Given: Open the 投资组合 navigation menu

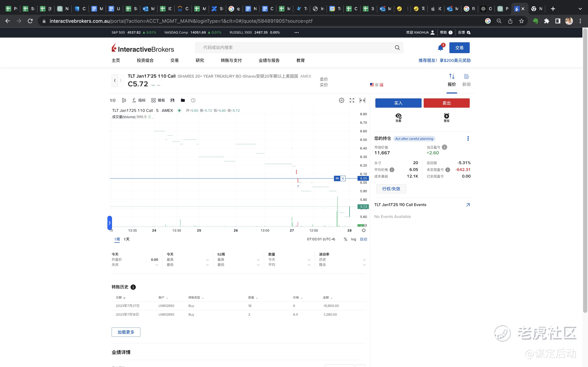Looking at the screenshot, I should [145, 60].
